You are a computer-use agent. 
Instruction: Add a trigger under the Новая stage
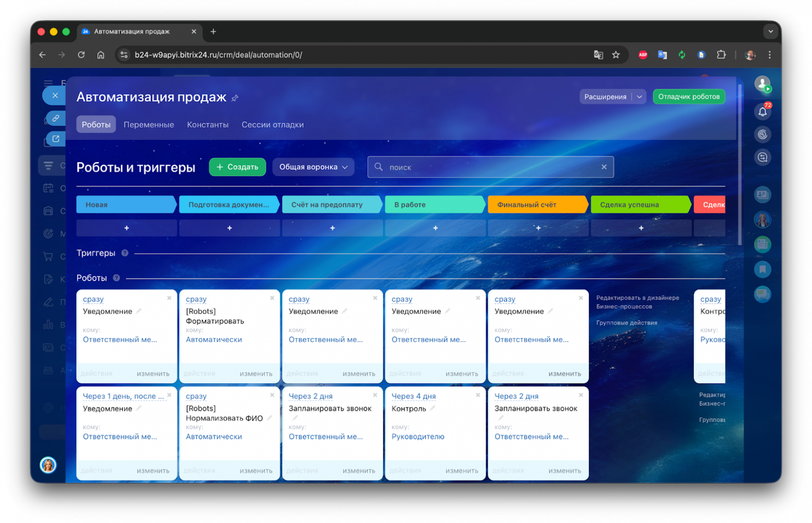(x=126, y=228)
